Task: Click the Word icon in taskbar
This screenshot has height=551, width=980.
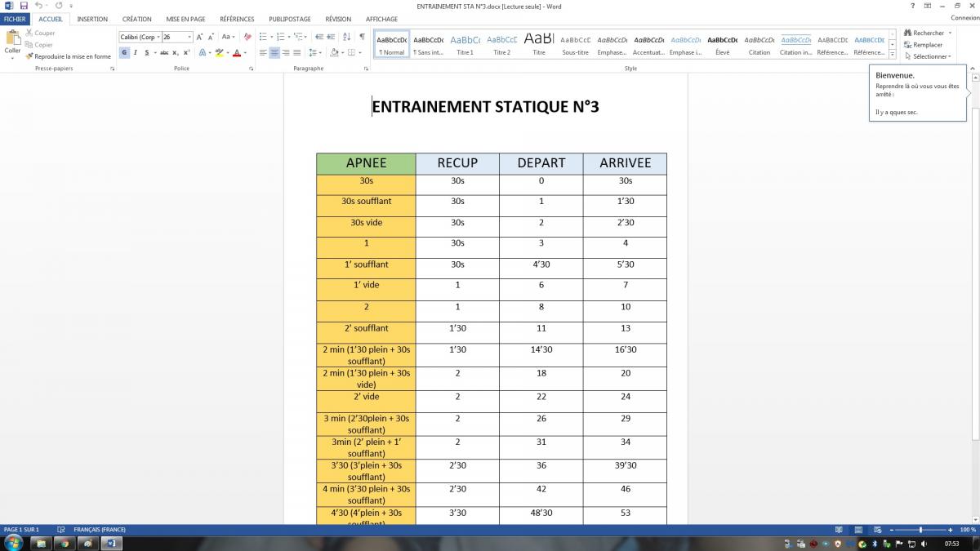Action: [111, 543]
